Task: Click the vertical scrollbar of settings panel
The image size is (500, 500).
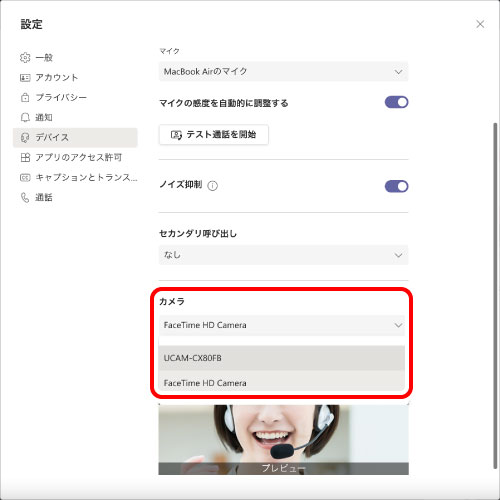Action: [495, 296]
